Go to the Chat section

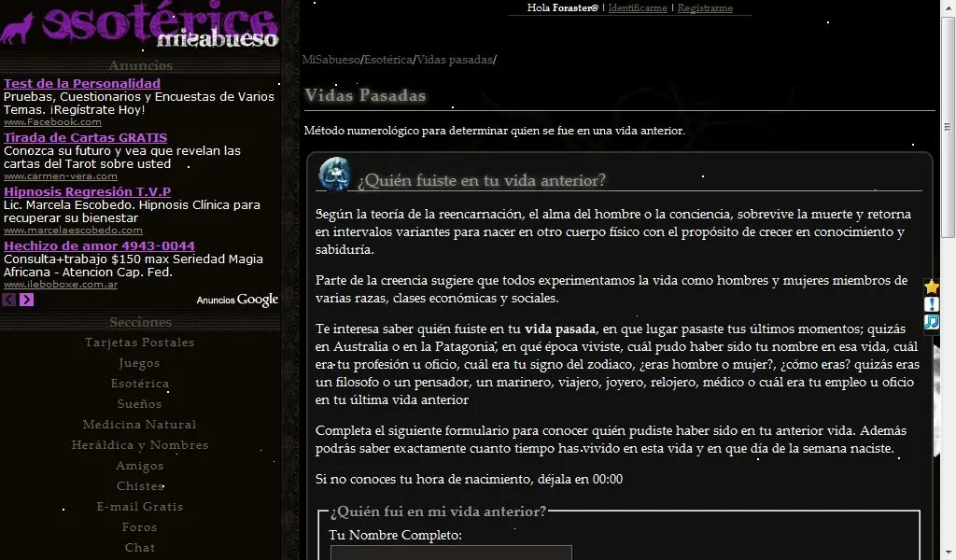coord(139,548)
